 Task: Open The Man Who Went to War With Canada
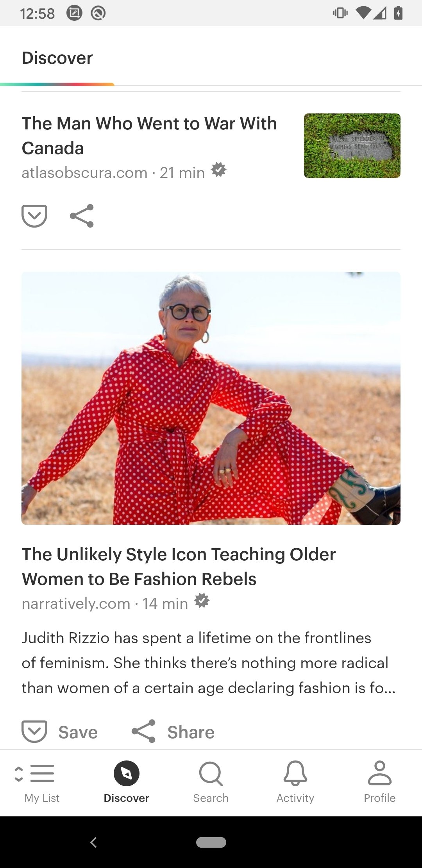[x=149, y=136]
